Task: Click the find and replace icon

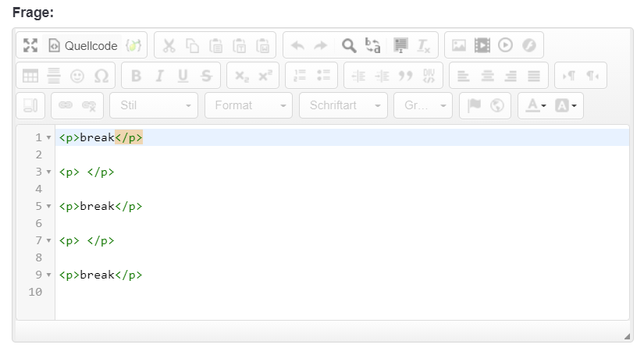Action: point(373,45)
